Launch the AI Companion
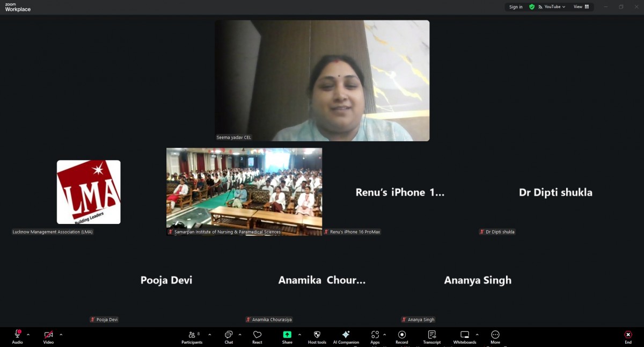The height and width of the screenshot is (347, 644). pos(346,336)
